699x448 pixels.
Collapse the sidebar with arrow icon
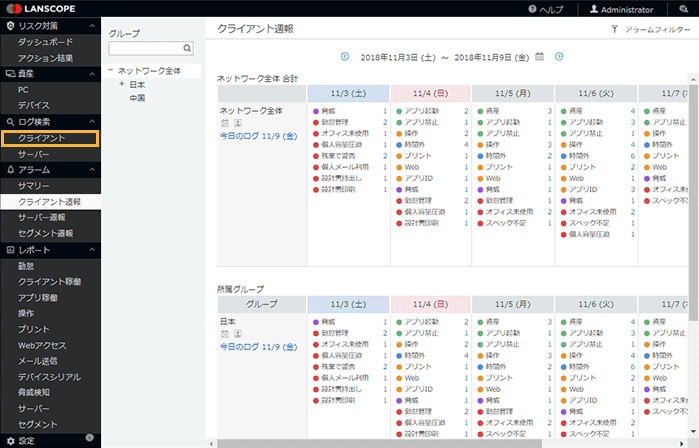pyautogui.click(x=91, y=440)
